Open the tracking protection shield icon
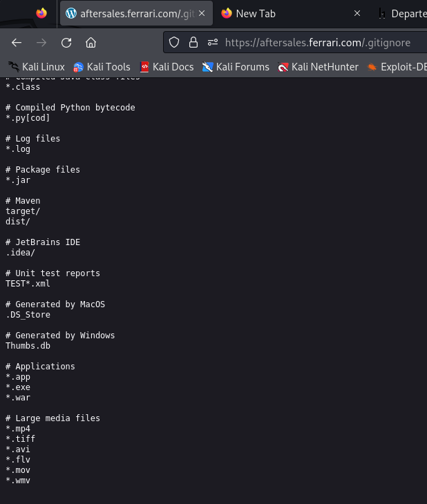Image resolution: width=427 pixels, height=504 pixels. pos(174,42)
